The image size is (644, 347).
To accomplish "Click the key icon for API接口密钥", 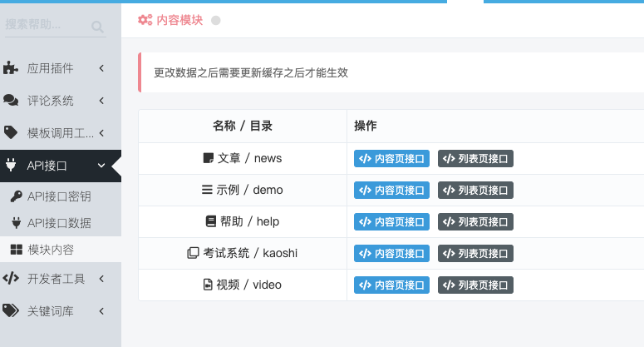I will (17, 196).
